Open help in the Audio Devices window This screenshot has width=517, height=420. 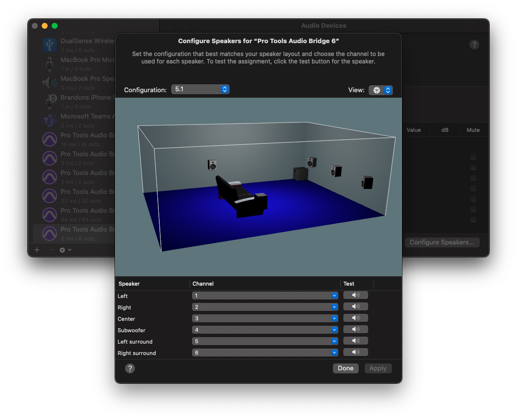474,45
